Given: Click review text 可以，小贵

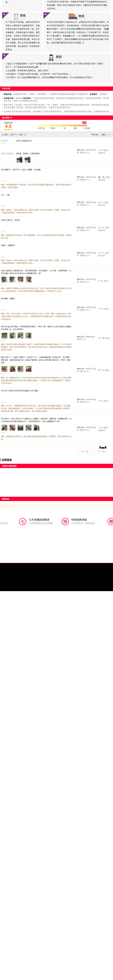Looking at the screenshot, I should point(5,195).
